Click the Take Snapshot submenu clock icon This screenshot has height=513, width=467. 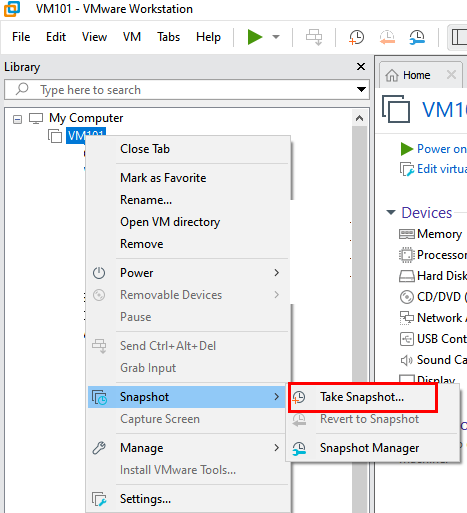click(299, 397)
